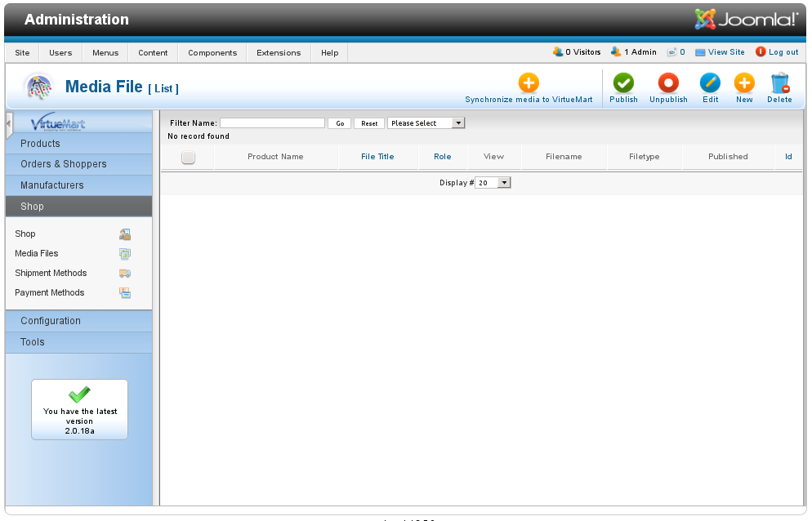Click the New plus icon

click(743, 83)
